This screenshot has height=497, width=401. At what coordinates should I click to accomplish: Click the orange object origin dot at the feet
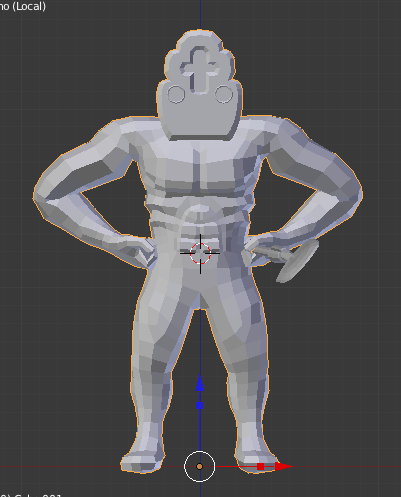click(x=199, y=466)
